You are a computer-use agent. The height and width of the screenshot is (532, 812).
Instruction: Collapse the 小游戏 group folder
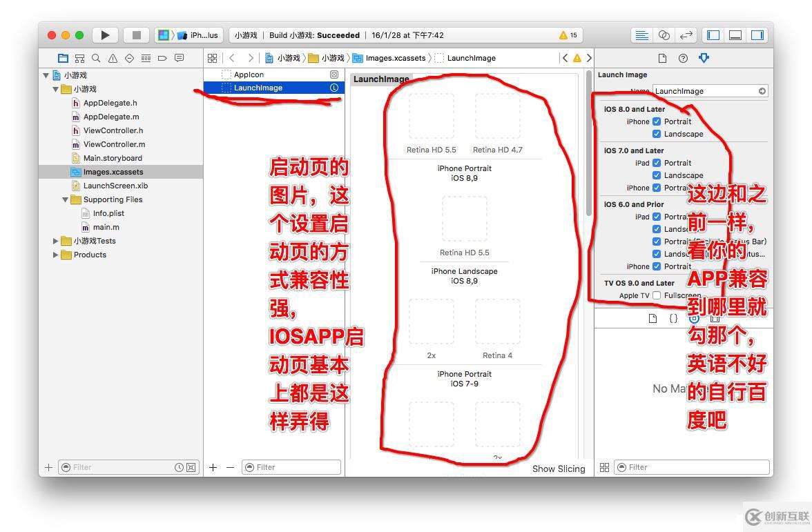(55, 90)
